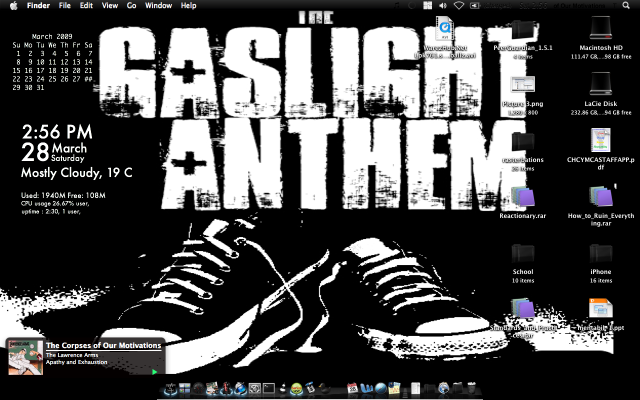The width and height of the screenshot is (640, 400).
Task: Click the Used: 1940M Free: 108M text
Action: 63,196
